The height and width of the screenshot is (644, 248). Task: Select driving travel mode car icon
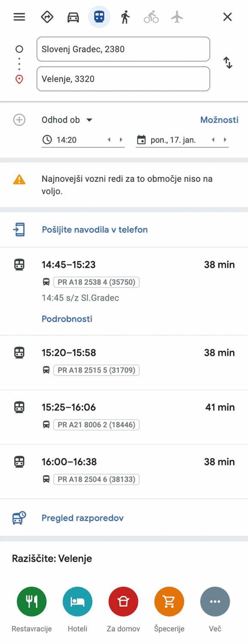click(x=73, y=17)
